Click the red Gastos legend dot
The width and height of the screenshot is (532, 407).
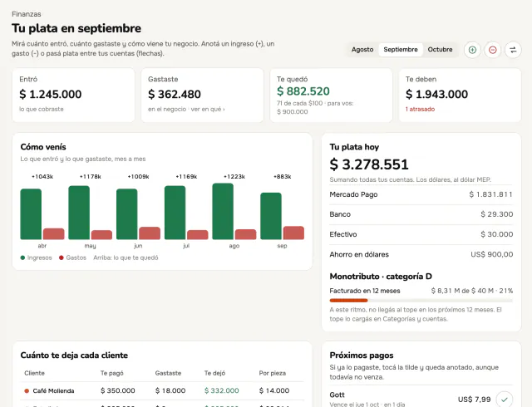62,257
